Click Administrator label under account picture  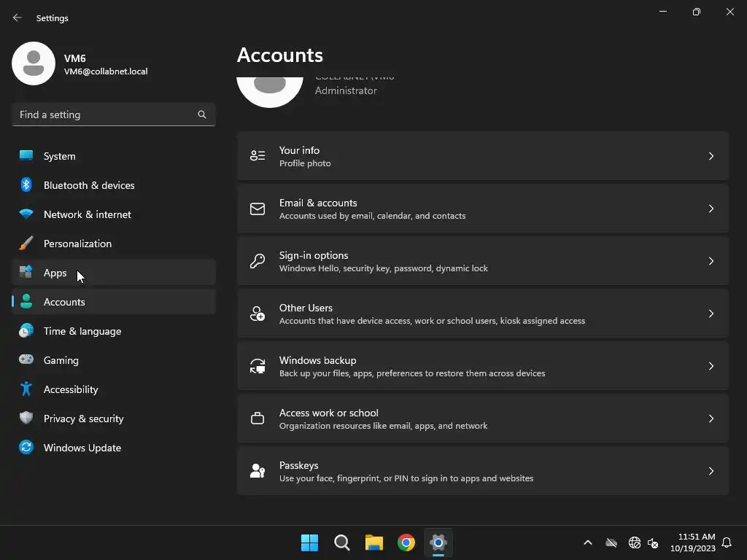[x=346, y=90]
